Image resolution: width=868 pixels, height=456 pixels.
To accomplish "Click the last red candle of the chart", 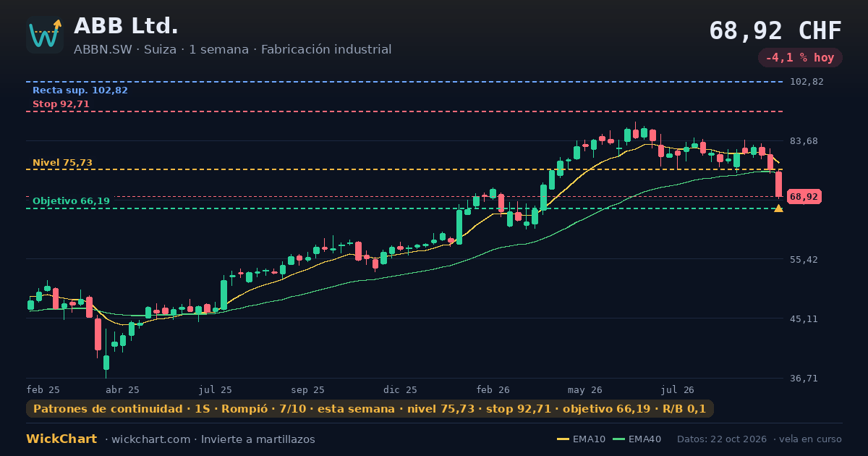I will tap(779, 185).
